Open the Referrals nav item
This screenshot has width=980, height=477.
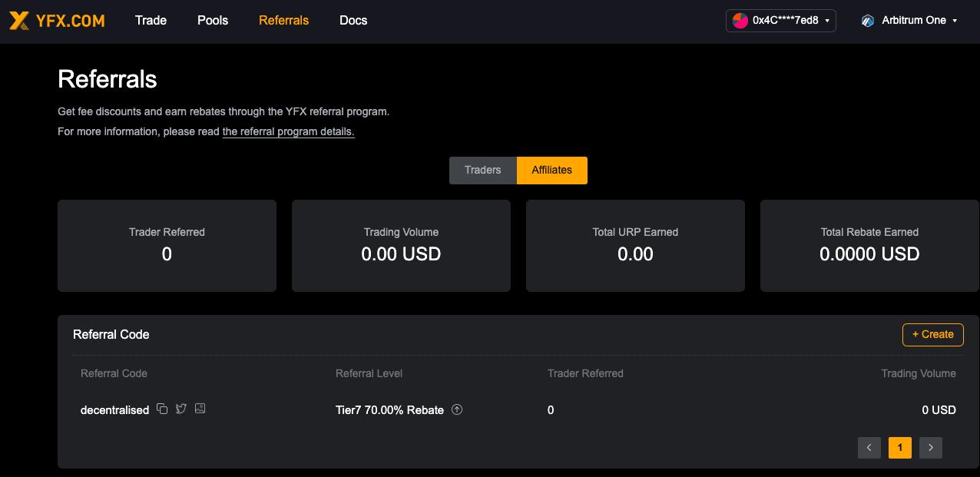(x=284, y=21)
